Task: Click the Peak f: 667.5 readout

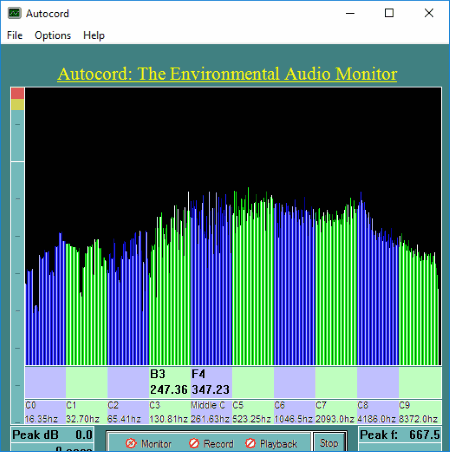Action: tap(400, 435)
